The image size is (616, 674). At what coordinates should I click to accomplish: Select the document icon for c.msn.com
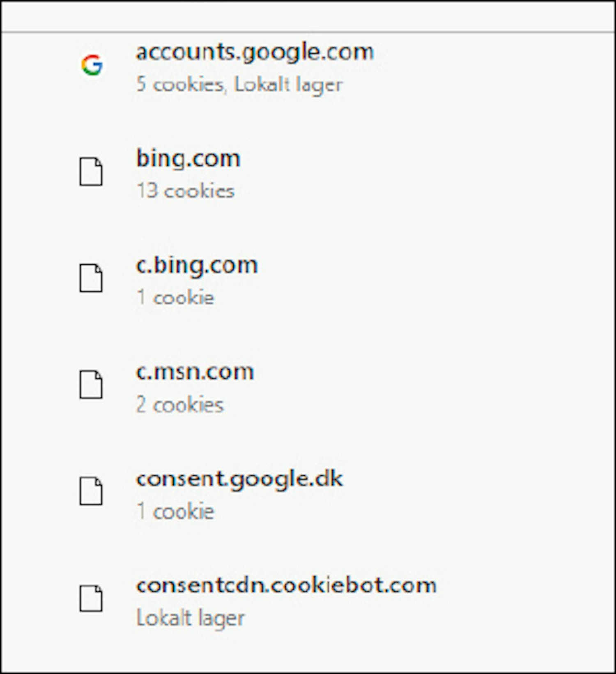[91, 385]
